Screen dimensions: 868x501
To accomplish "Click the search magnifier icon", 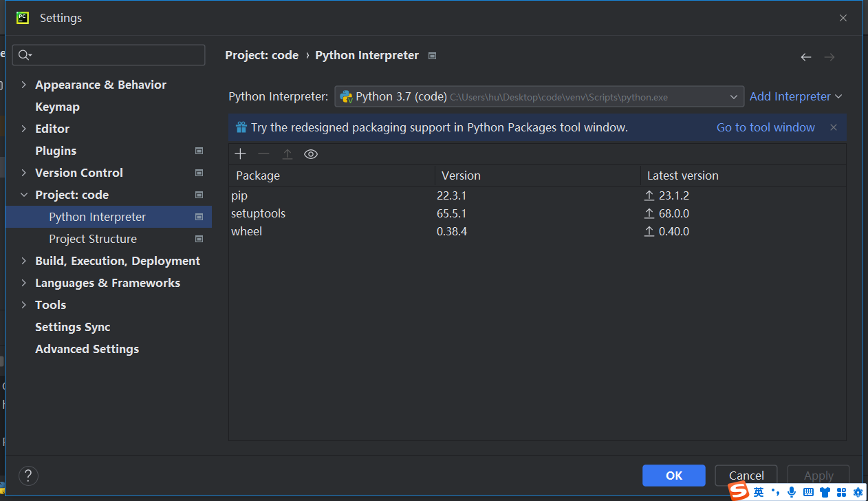I will (25, 55).
